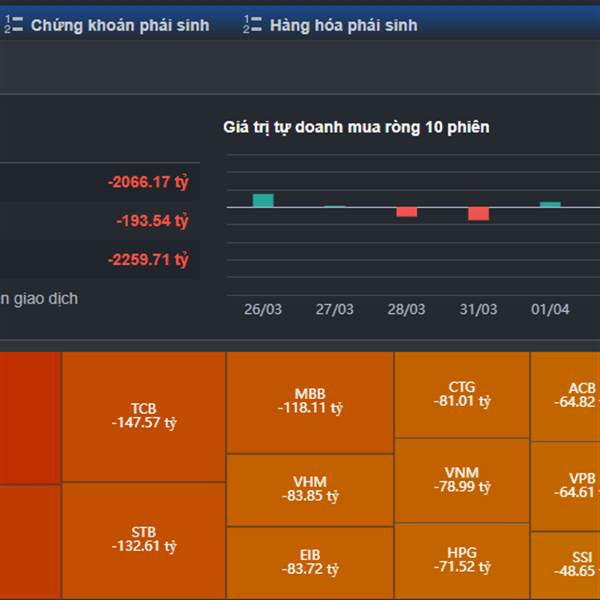Viewport: 600px width, 600px height.
Task: Click the STB -132.61 tỷ heatmap tile
Action: pos(144,541)
